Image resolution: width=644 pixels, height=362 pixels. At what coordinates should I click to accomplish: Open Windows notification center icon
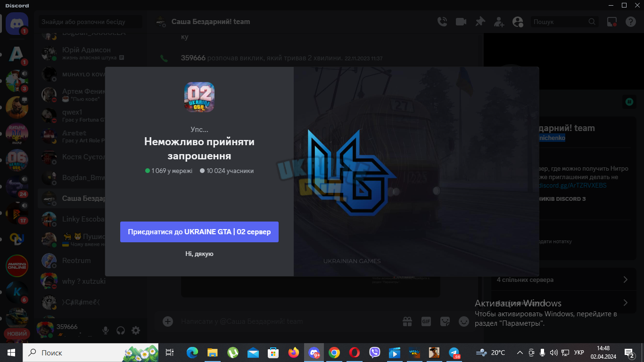click(x=629, y=353)
